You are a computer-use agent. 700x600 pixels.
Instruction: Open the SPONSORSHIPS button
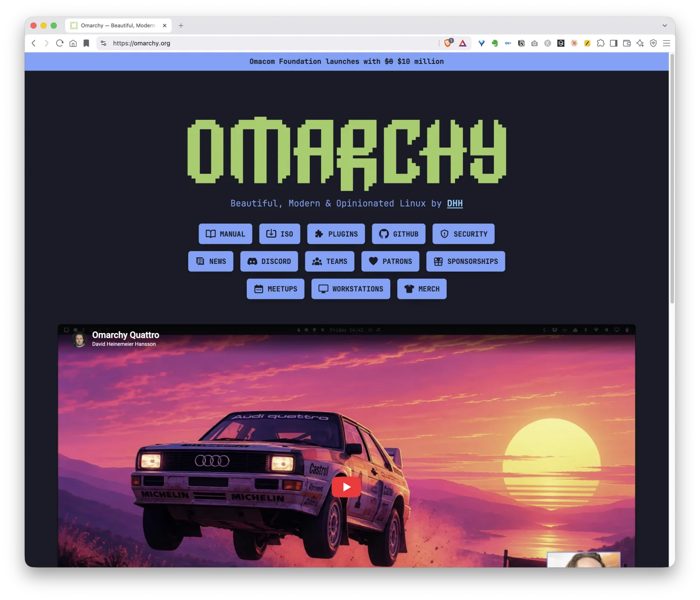click(x=465, y=261)
